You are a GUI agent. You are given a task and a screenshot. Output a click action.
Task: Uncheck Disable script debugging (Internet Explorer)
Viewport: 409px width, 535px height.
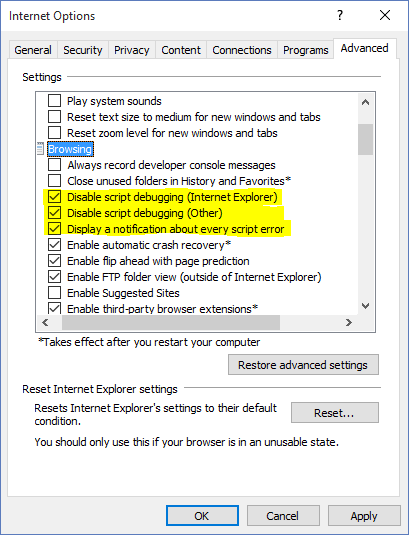click(55, 197)
